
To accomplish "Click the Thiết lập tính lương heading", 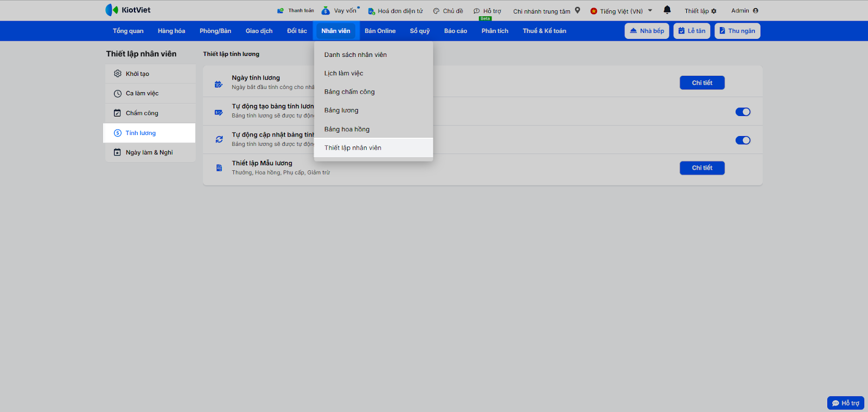I will (231, 54).
